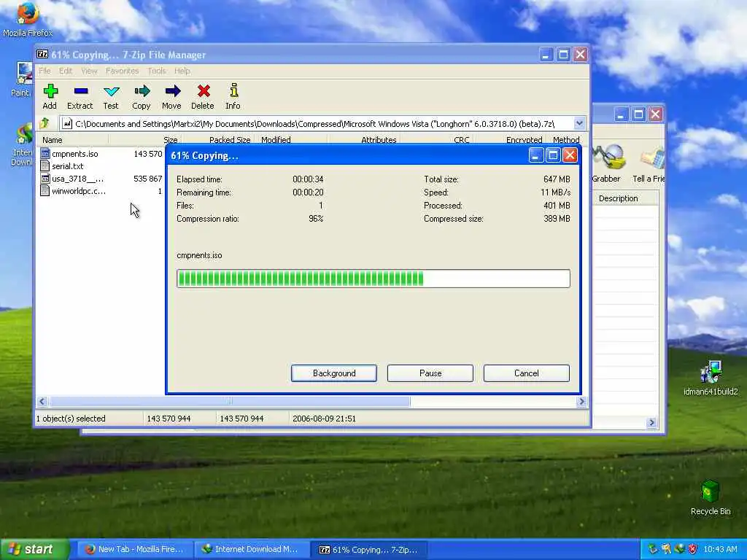Viewport: 747px width, 560px height.
Task: Click right scroll arrow in IDM window
Action: (x=651, y=422)
